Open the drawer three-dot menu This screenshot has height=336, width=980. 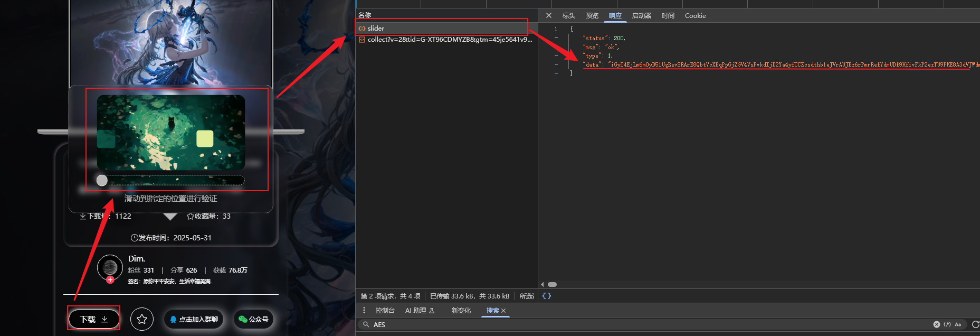click(364, 310)
